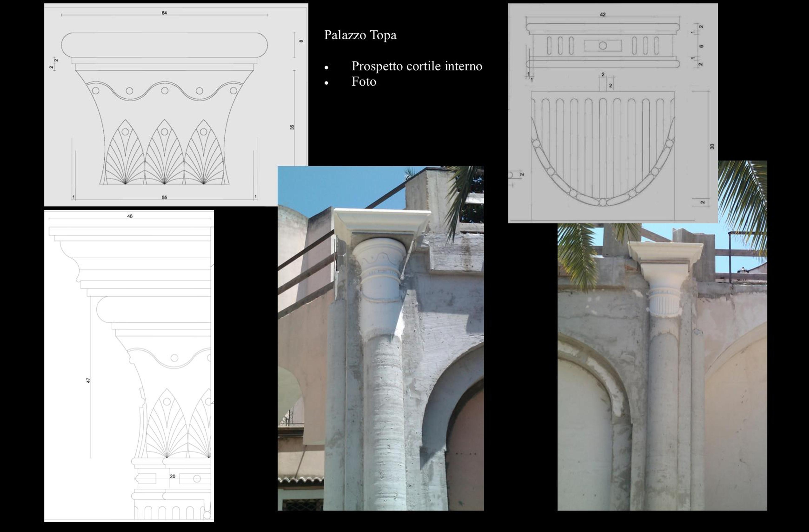Click the 30 height dimension on shield drawing
The width and height of the screenshot is (809, 532).
(712, 146)
